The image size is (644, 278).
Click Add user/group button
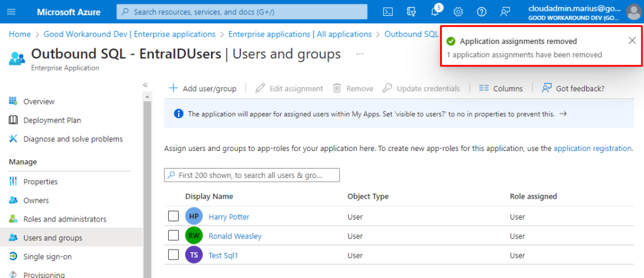click(x=203, y=89)
